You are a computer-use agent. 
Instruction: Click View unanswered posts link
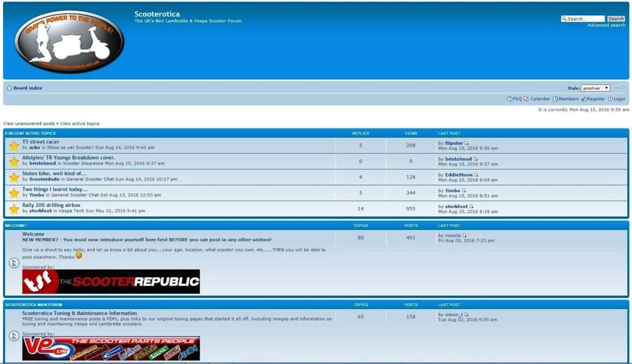(x=29, y=124)
